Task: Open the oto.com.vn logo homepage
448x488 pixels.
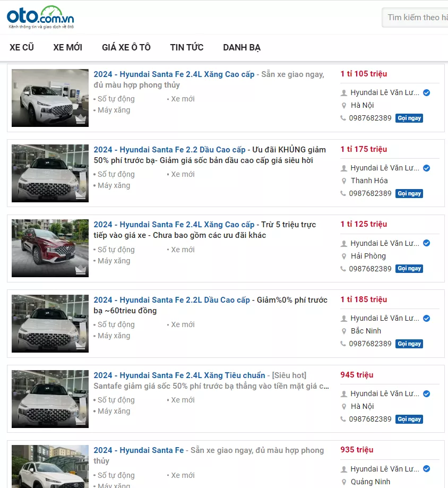Action: (x=40, y=17)
